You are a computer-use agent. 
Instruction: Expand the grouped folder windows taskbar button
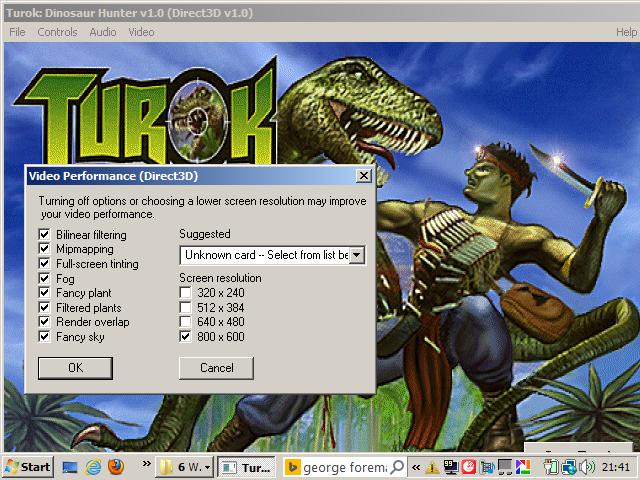coord(186,467)
